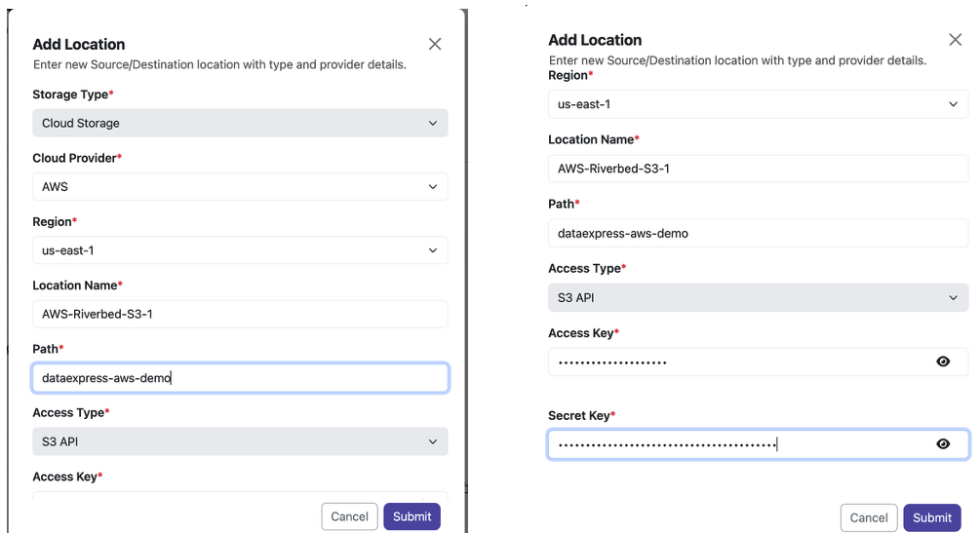980x533 pixels.
Task: Close the left Add Location dialog
Action: 435,44
